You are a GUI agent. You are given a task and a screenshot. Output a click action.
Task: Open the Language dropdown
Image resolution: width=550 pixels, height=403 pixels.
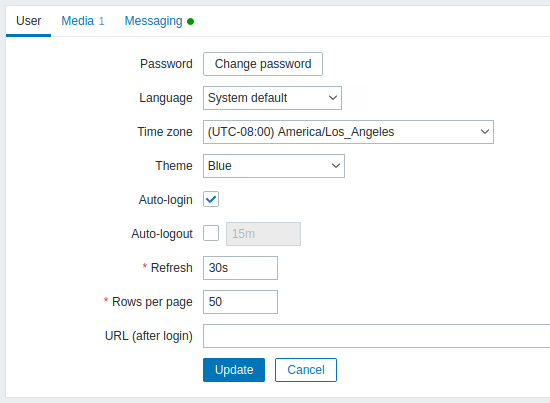click(x=272, y=98)
